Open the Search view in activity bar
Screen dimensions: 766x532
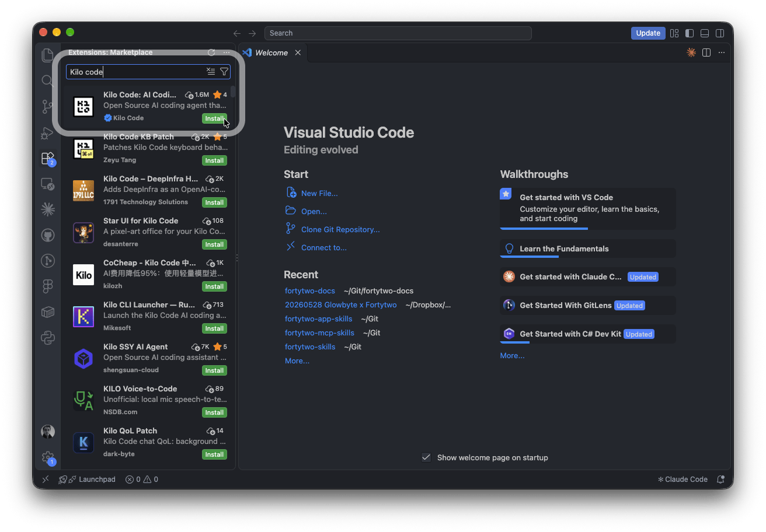[x=48, y=80]
